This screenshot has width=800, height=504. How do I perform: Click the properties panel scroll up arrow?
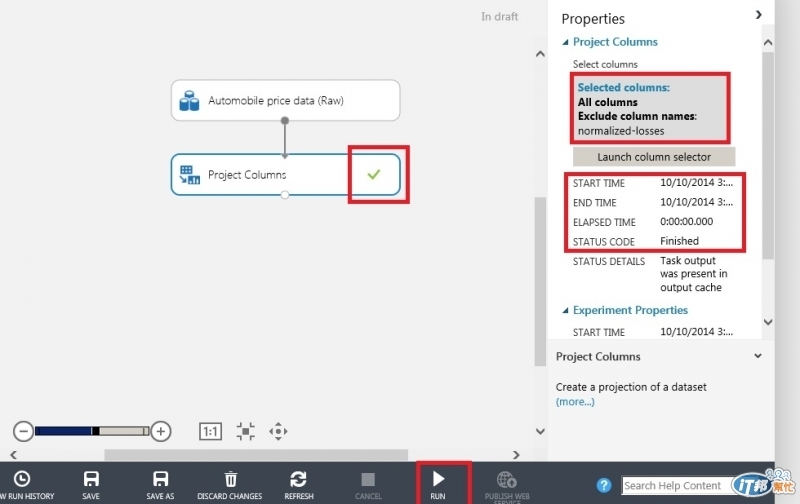(x=768, y=43)
